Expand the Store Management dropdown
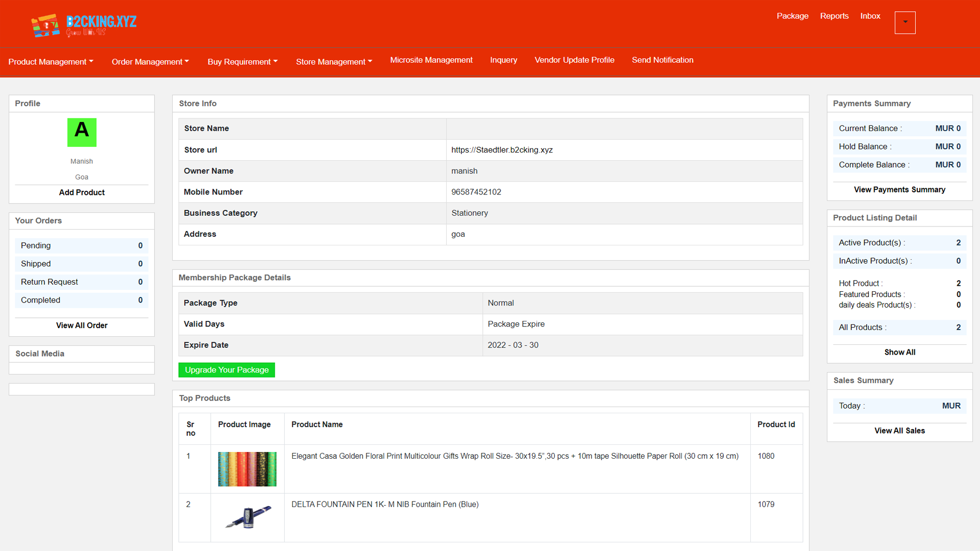The image size is (980, 551). [x=334, y=62]
